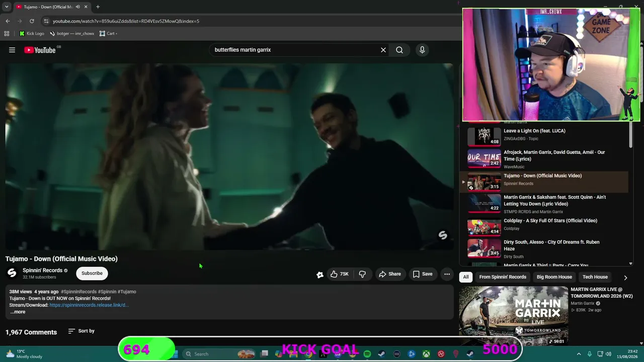View site information icon in address bar
644x362 pixels.
pos(46,21)
